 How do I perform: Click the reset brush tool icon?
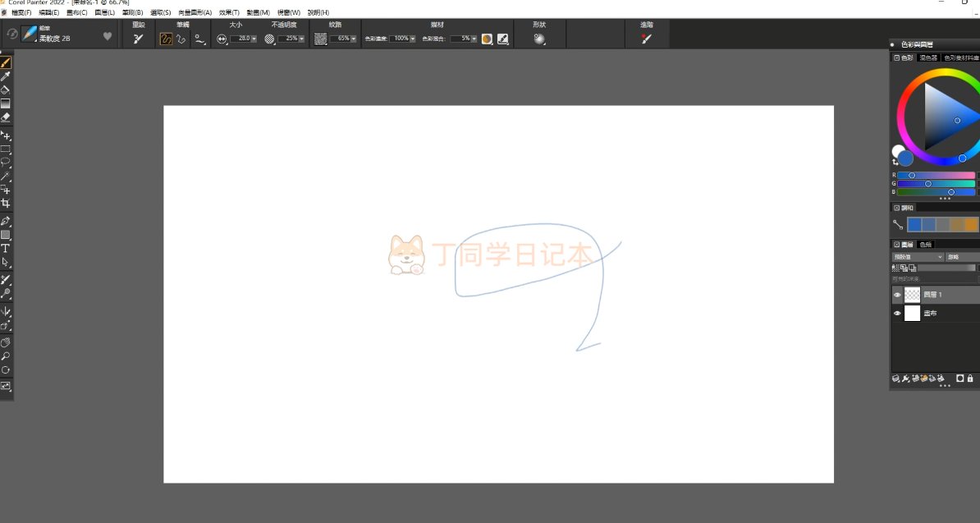(138, 39)
